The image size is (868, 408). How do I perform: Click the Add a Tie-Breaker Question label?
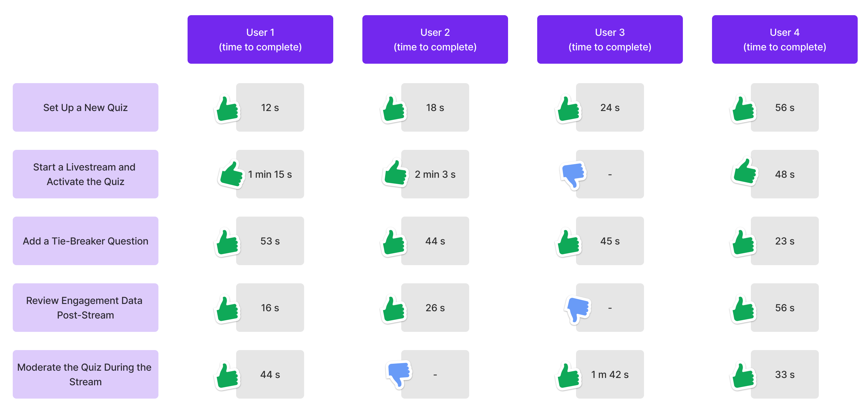(x=86, y=241)
